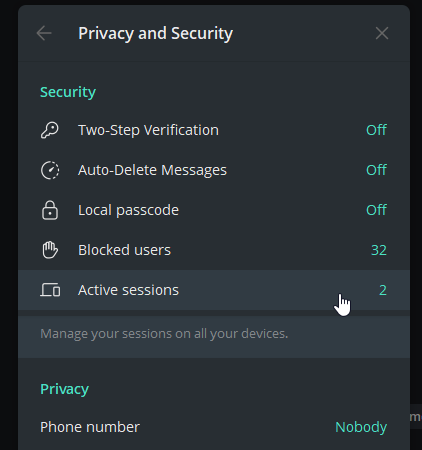
Task: Click the Off value for Auto-Delete Messages
Action: coord(376,170)
